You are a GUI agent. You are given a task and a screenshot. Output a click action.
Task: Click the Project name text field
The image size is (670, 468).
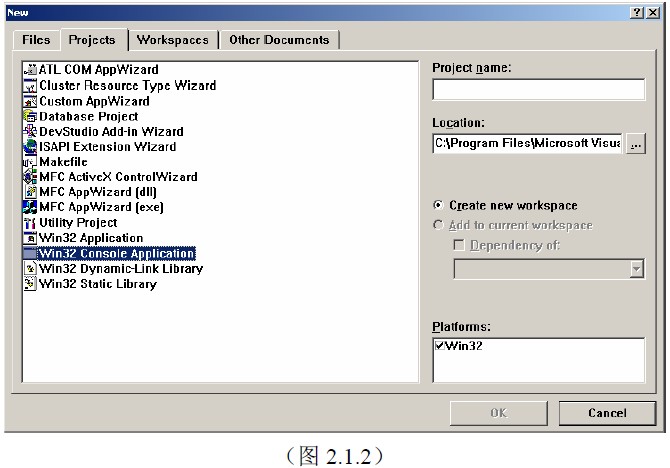point(538,90)
